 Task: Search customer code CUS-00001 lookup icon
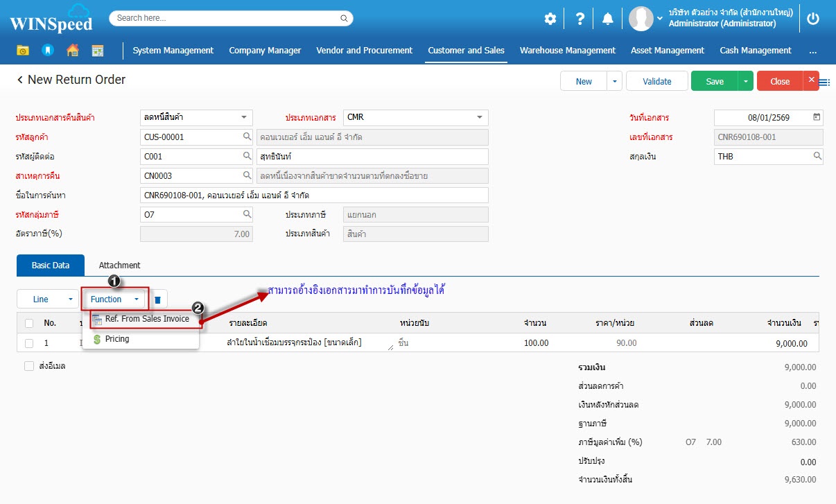pyautogui.click(x=247, y=137)
